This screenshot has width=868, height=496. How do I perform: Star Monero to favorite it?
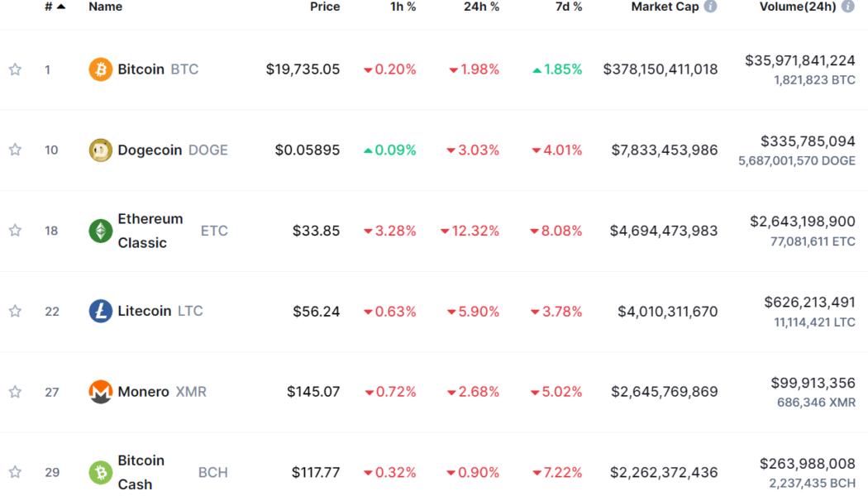pos(15,391)
